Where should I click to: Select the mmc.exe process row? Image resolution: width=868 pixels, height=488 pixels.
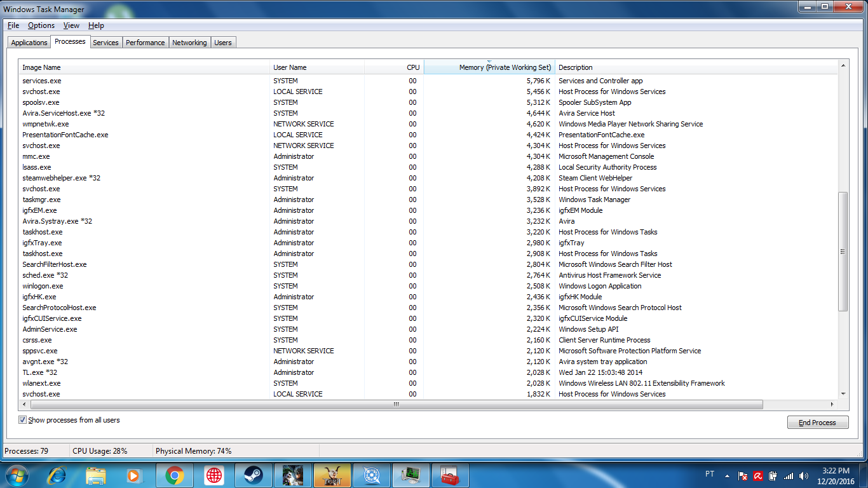[x=429, y=156]
